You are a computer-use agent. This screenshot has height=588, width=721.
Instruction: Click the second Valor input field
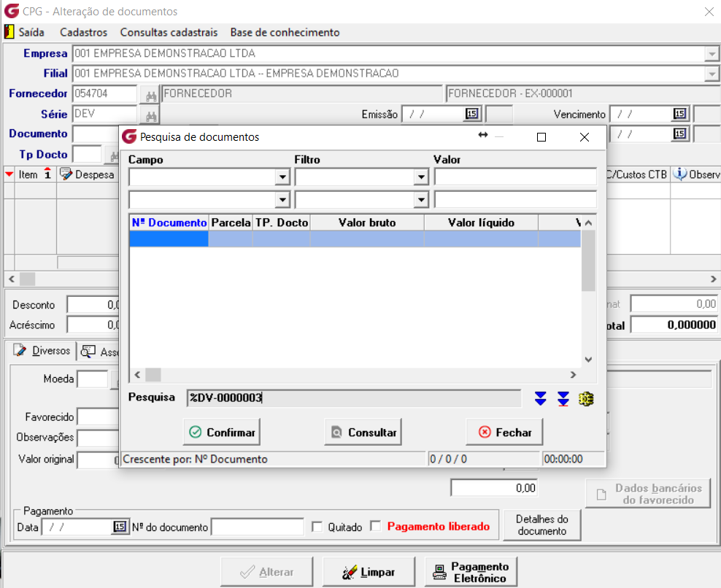(515, 199)
